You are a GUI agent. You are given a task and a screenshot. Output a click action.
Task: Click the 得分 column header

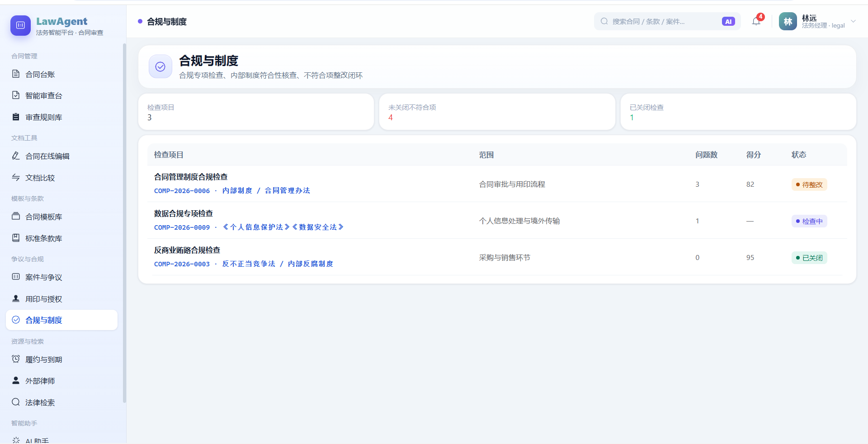tap(754, 155)
